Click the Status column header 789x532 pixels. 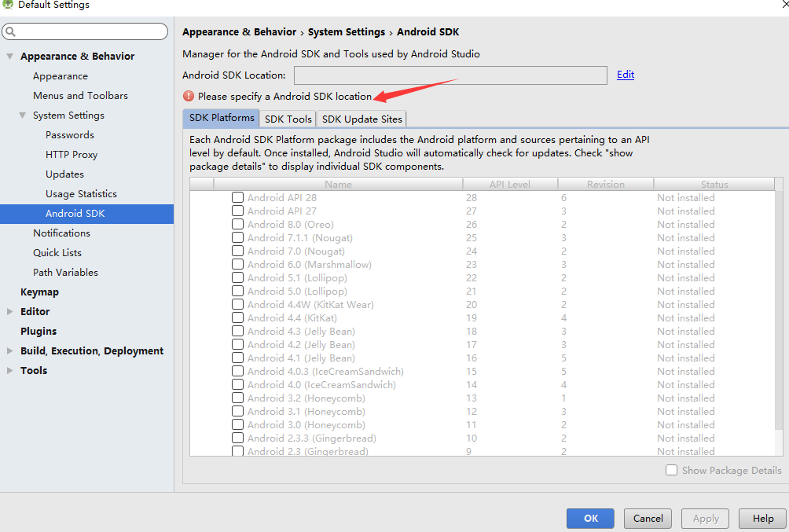(714, 184)
